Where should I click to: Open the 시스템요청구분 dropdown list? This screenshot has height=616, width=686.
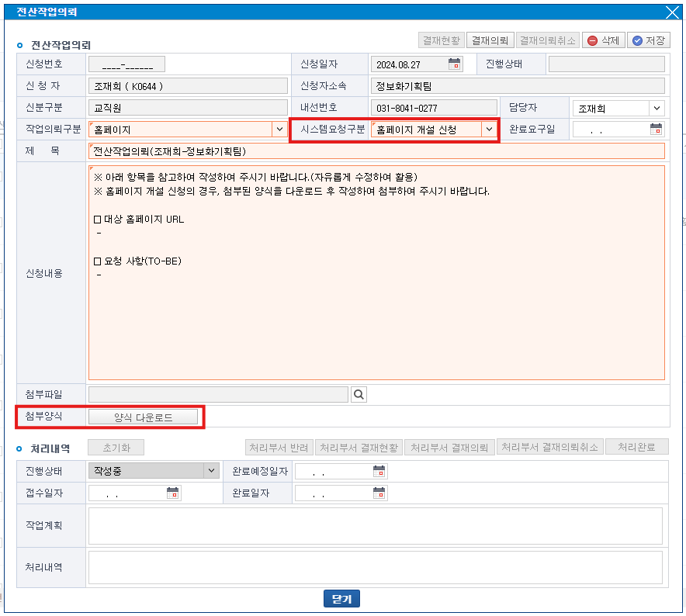pyautogui.click(x=489, y=130)
